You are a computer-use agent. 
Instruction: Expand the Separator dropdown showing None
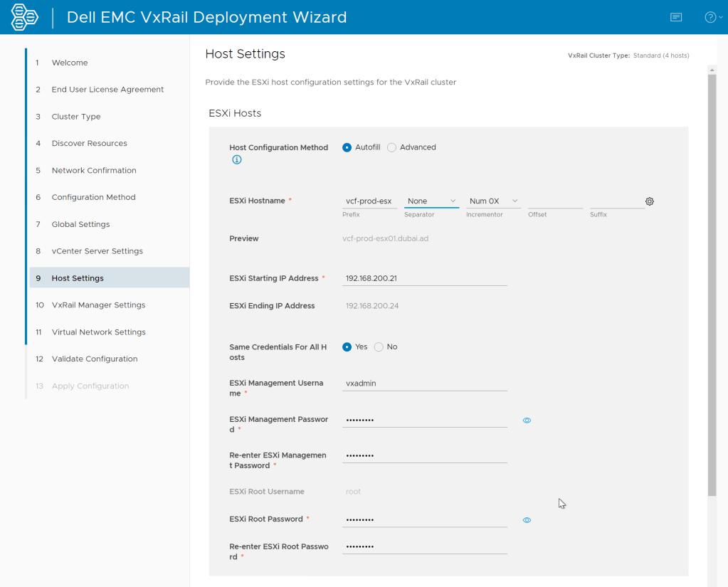point(431,201)
